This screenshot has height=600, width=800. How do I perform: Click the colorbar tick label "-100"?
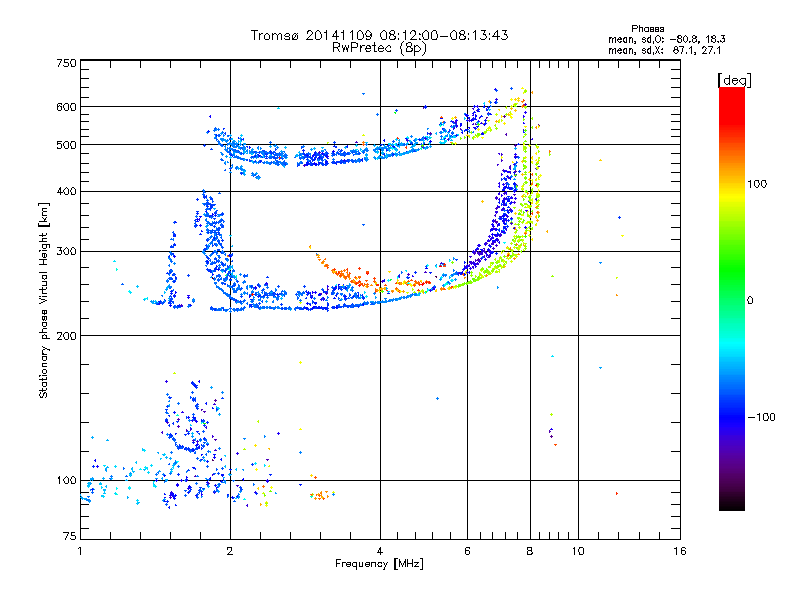[x=761, y=417]
